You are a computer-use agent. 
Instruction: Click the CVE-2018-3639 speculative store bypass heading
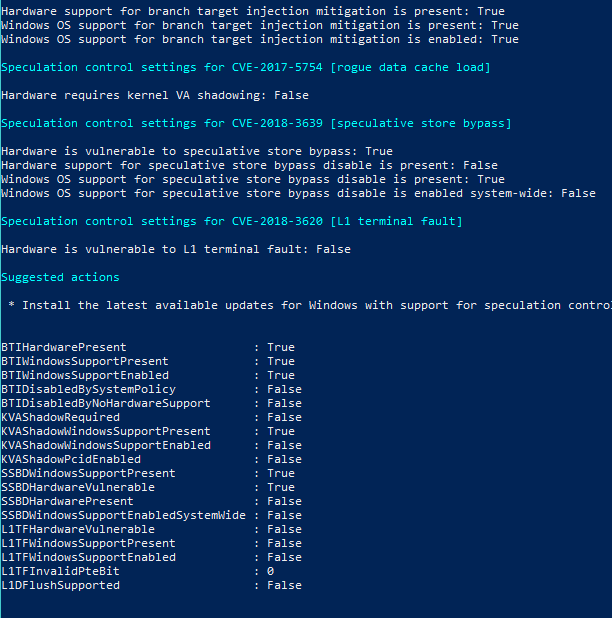pos(256,123)
